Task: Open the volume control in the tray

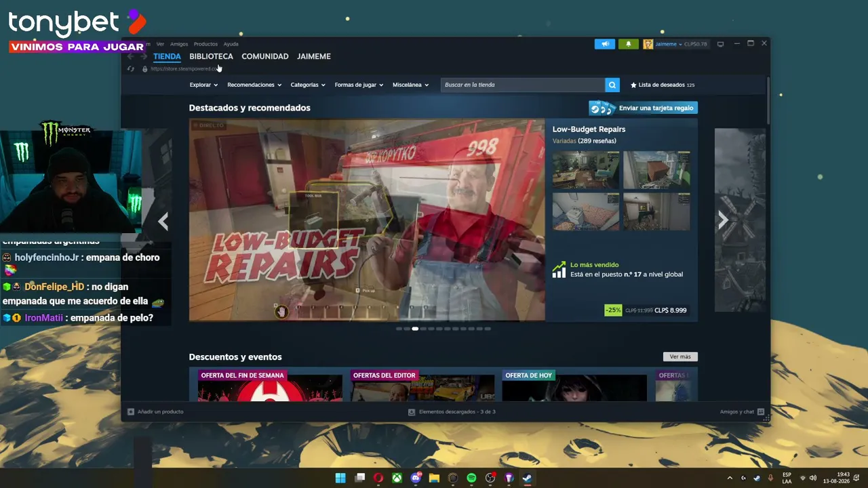Action: pyautogui.click(x=813, y=478)
